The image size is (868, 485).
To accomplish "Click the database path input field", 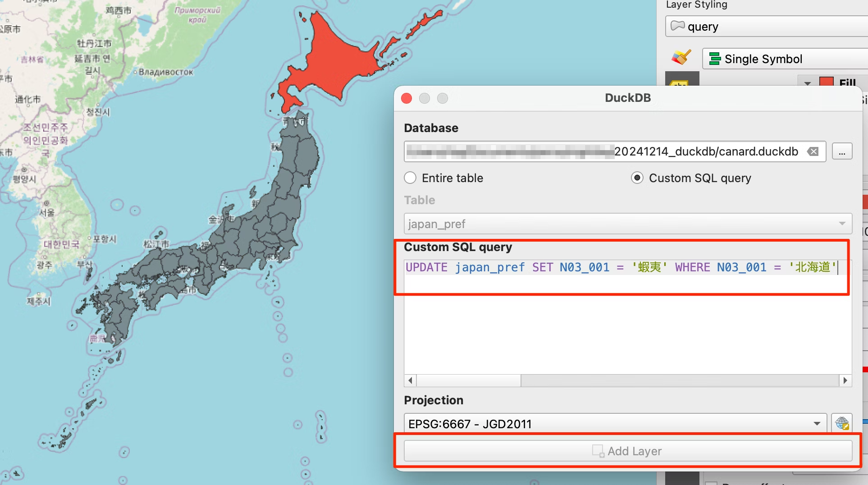I will (x=615, y=152).
